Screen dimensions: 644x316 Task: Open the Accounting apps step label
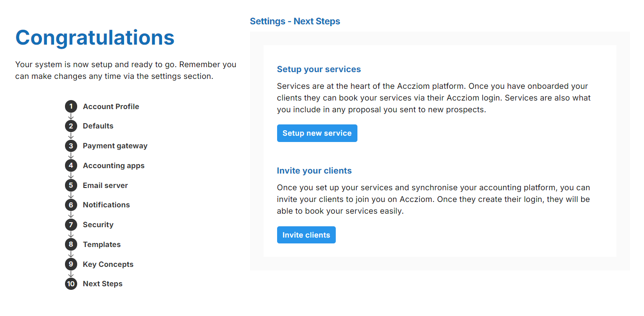tap(114, 165)
